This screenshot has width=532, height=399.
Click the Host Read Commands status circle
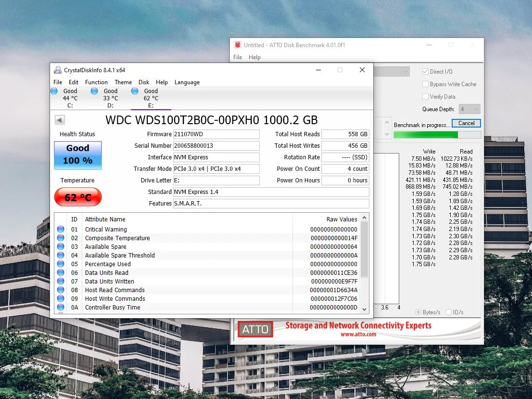coord(61,290)
